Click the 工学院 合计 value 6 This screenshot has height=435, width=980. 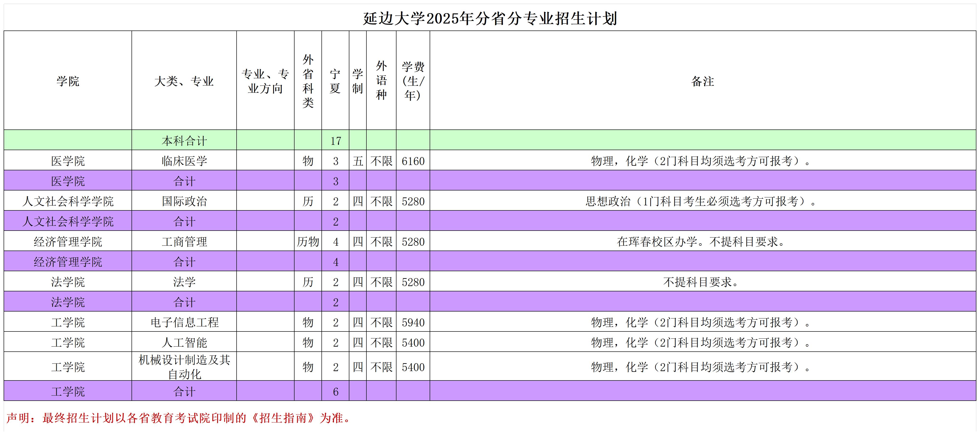[335, 391]
